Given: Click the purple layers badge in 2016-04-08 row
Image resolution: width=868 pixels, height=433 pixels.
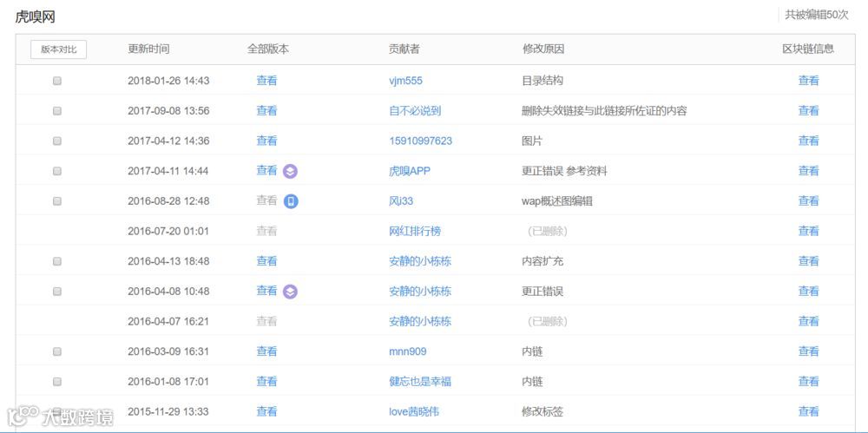Looking at the screenshot, I should tap(291, 292).
